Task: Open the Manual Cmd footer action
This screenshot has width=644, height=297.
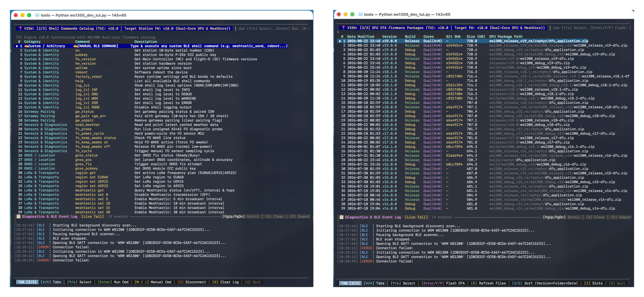Action: (x=153, y=282)
